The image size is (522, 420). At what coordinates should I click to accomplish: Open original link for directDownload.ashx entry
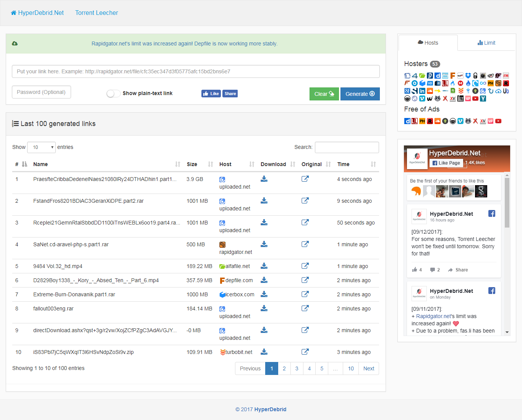coord(305,330)
